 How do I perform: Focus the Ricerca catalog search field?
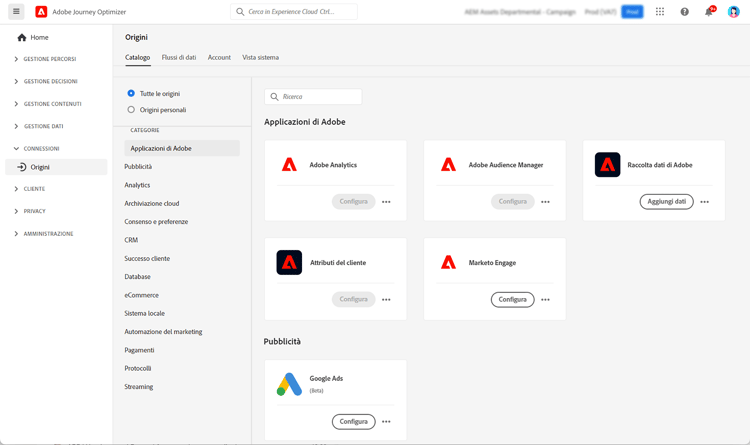[x=313, y=97]
